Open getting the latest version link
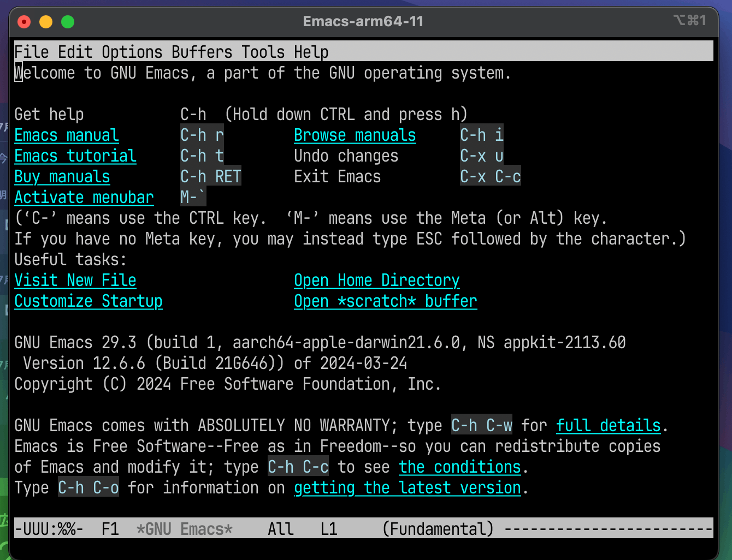 pos(408,487)
